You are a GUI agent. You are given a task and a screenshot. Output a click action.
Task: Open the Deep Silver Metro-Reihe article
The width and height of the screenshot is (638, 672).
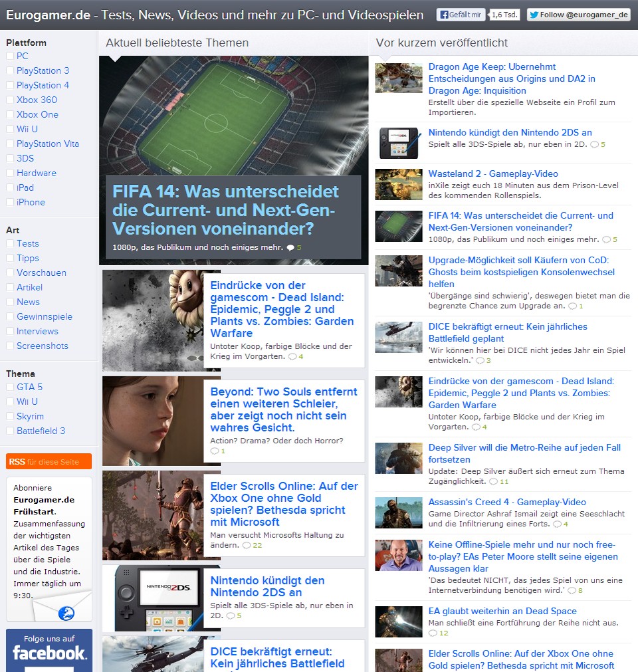pyautogui.click(x=524, y=453)
